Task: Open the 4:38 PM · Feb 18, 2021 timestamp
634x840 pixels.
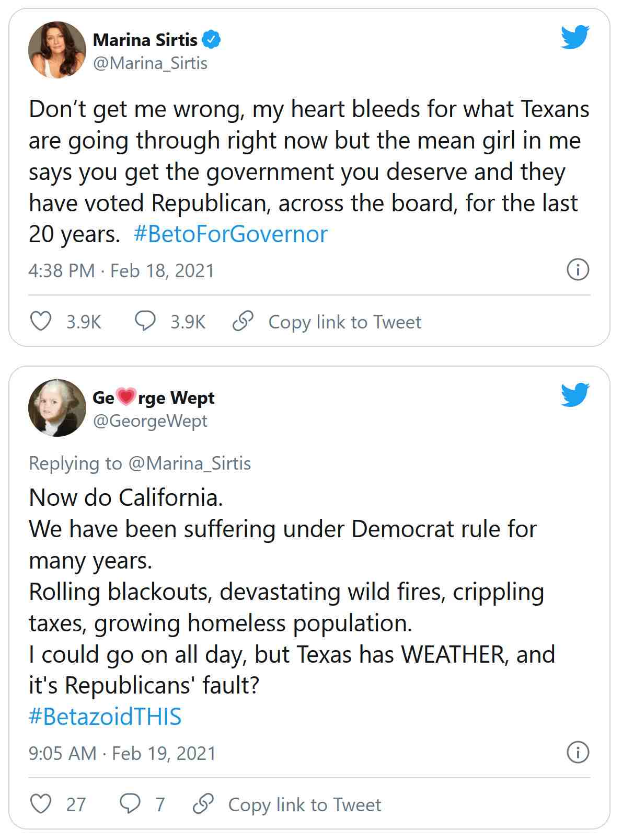Action: tap(121, 271)
